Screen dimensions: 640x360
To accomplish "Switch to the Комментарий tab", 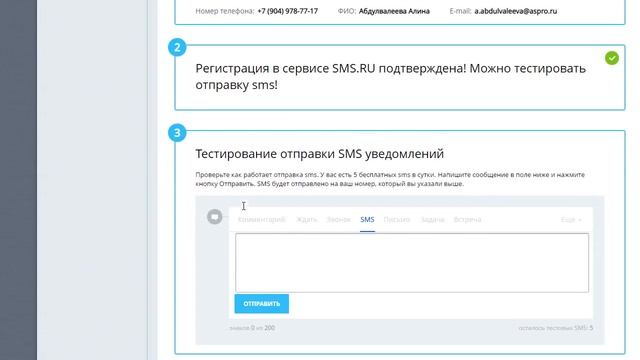I will (262, 220).
